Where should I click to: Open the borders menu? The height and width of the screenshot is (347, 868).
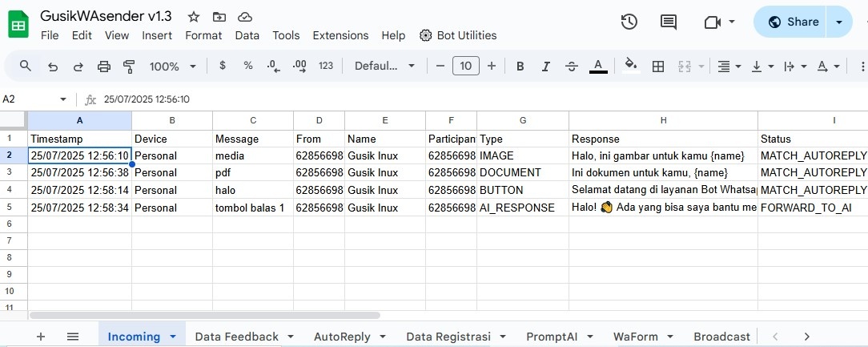coord(658,67)
